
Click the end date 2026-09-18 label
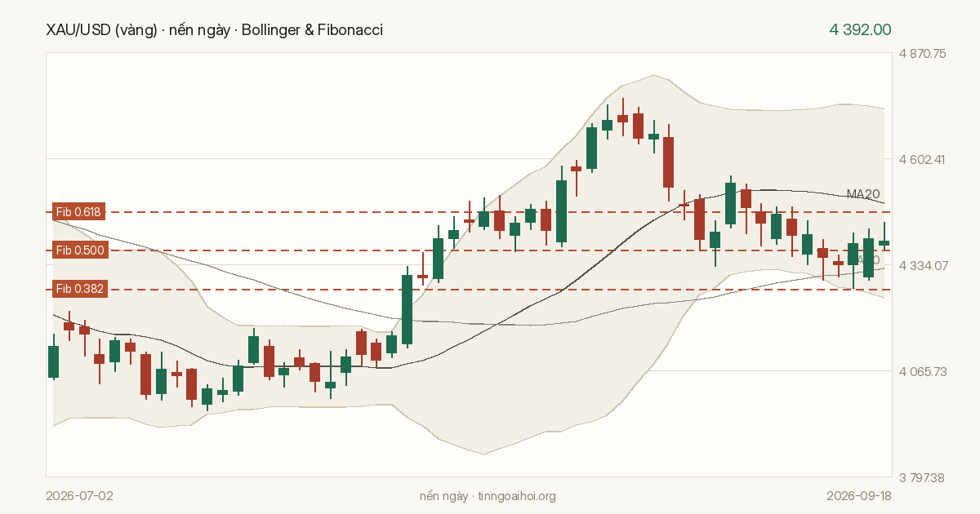[858, 496]
